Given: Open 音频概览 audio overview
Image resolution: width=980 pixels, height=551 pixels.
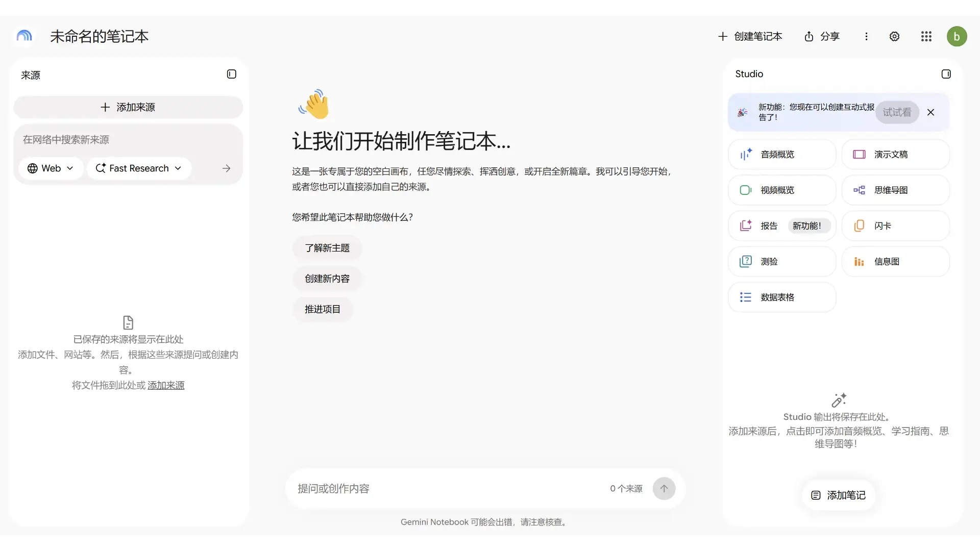Looking at the screenshot, I should point(782,154).
